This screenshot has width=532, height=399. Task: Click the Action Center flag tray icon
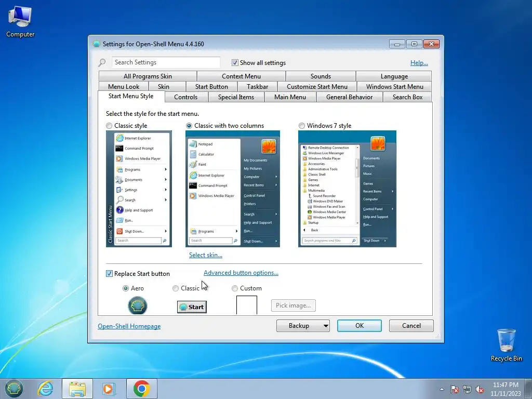click(x=454, y=389)
